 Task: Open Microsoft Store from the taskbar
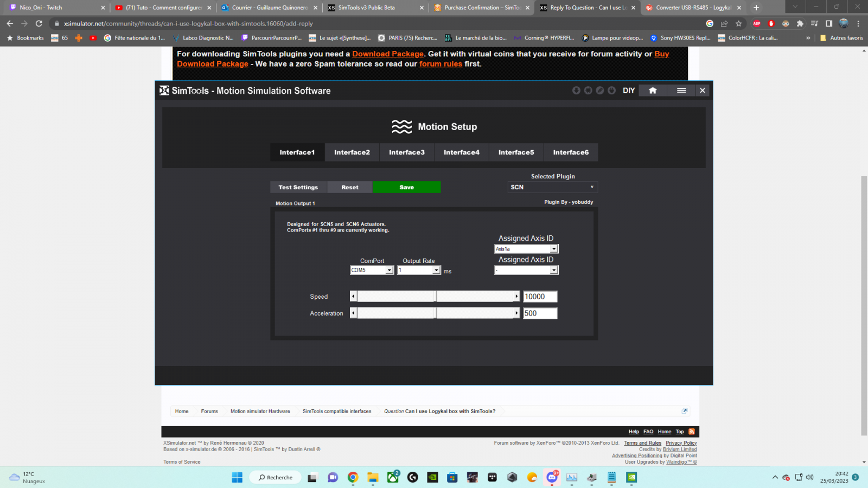click(x=452, y=477)
